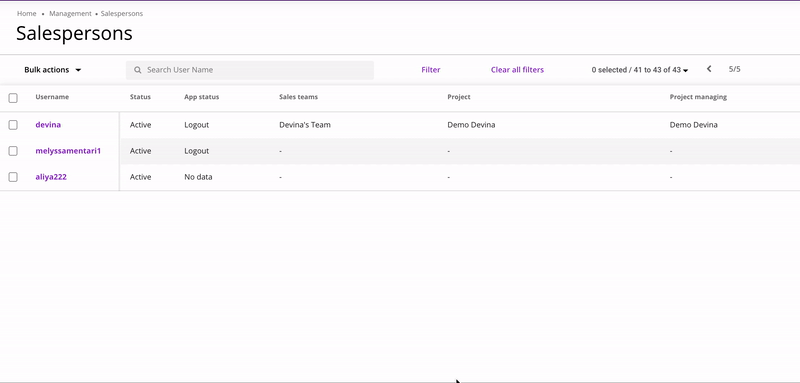The width and height of the screenshot is (800, 383).
Task: Open Management breadcrumb
Action: tap(70, 14)
